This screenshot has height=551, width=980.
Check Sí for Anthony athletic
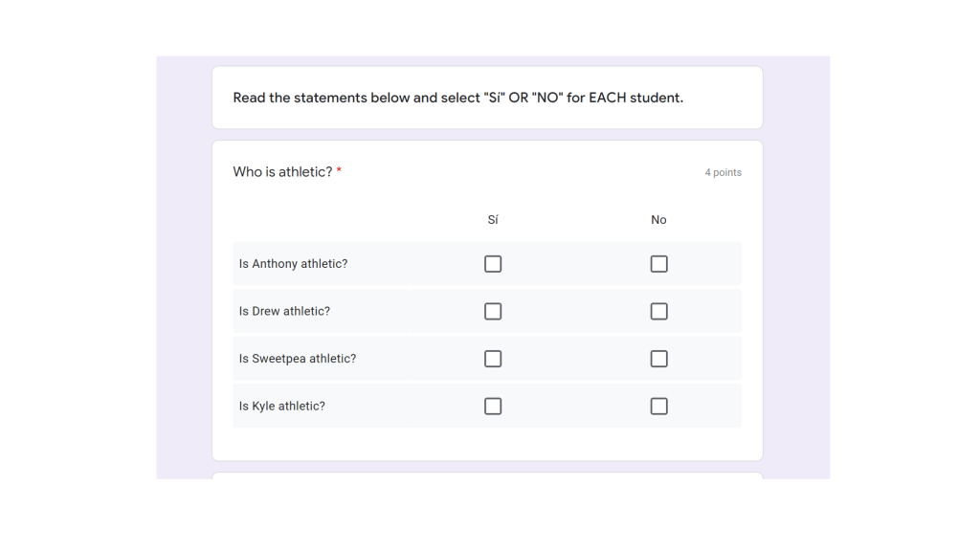493,264
